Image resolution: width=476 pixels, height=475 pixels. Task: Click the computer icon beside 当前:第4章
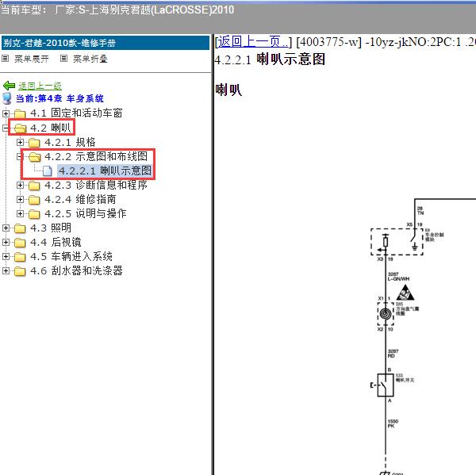pos(6,98)
